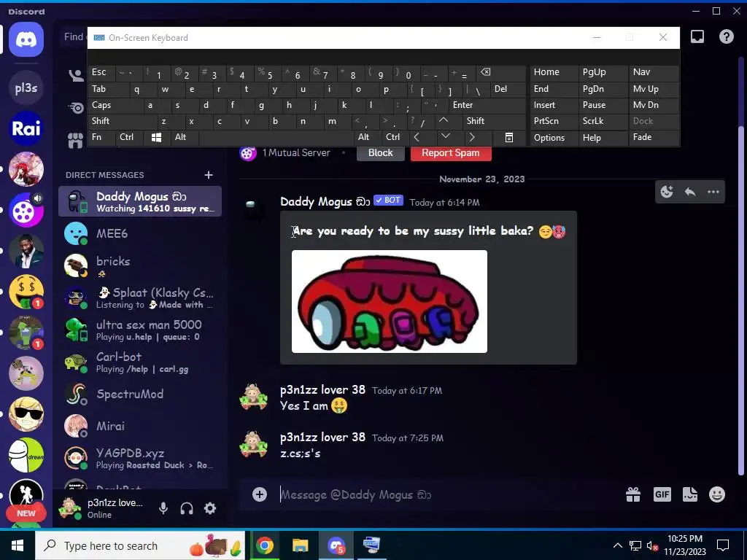Open Discord home direct messages icon
The image size is (747, 560).
[x=26, y=39]
